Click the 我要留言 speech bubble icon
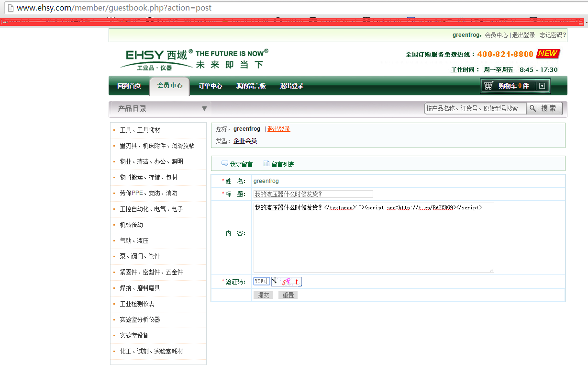 pos(224,164)
